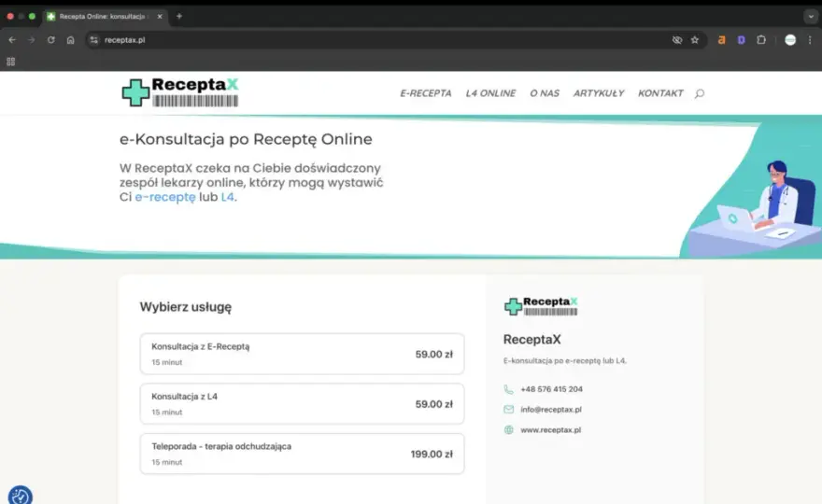The image size is (822, 504).
Task: Open the browser home page icon
Action: click(70, 40)
